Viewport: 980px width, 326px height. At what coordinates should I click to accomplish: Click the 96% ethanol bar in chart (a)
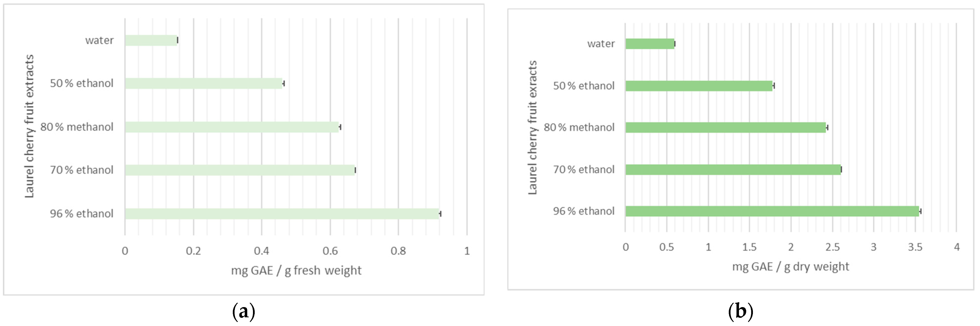pos(282,214)
